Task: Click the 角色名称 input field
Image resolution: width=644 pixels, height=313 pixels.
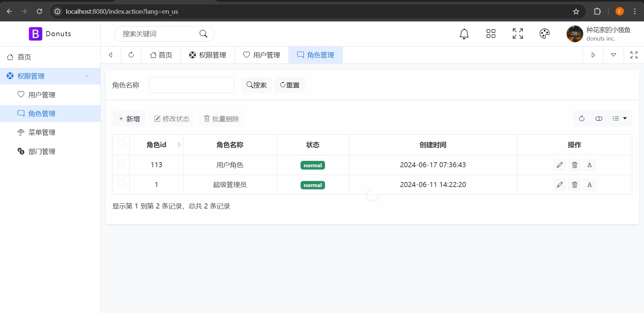Action: point(192,85)
